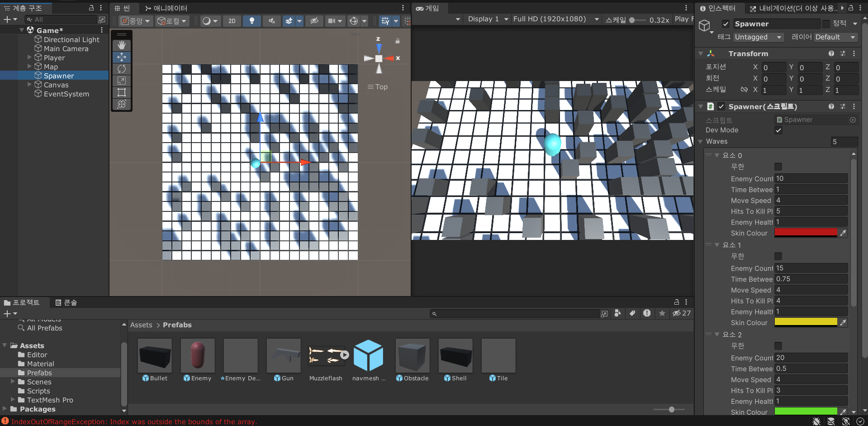The width and height of the screenshot is (868, 426).
Task: Expand the Map object in Hierarchy
Action: (29, 67)
